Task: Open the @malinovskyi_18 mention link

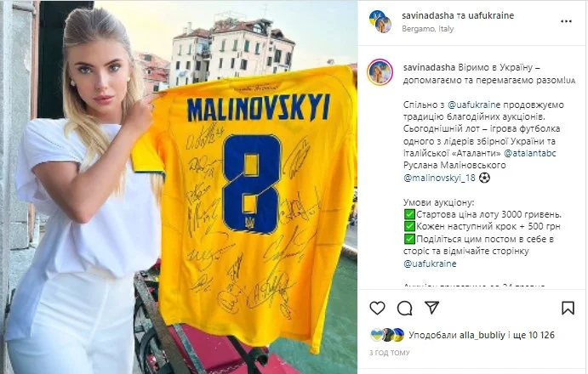Action: click(x=439, y=178)
